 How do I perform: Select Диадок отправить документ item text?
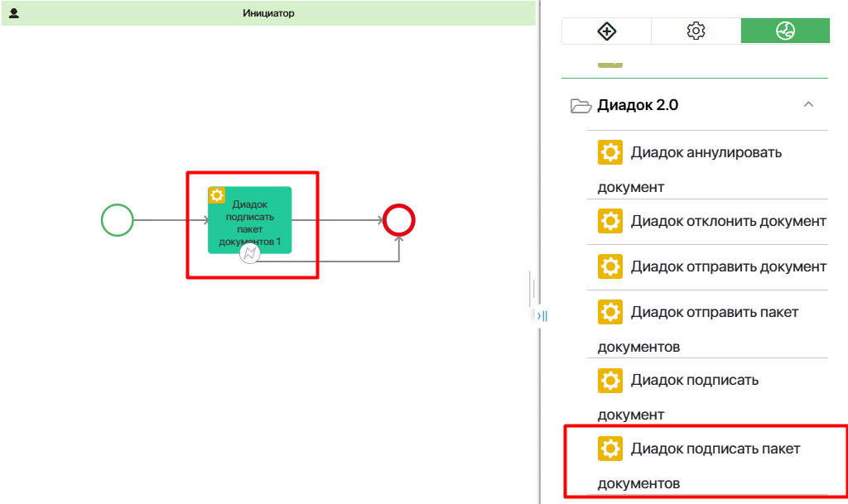click(729, 266)
